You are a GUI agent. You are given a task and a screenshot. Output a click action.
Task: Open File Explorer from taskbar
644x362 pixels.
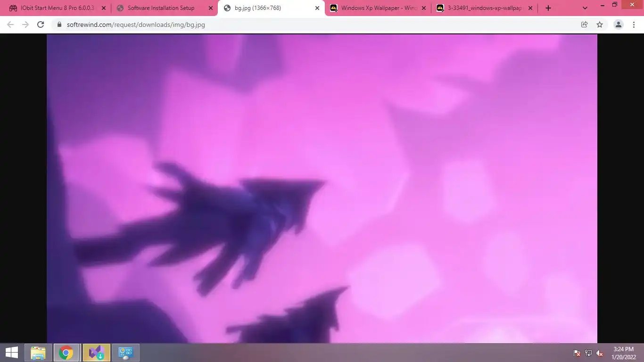38,353
